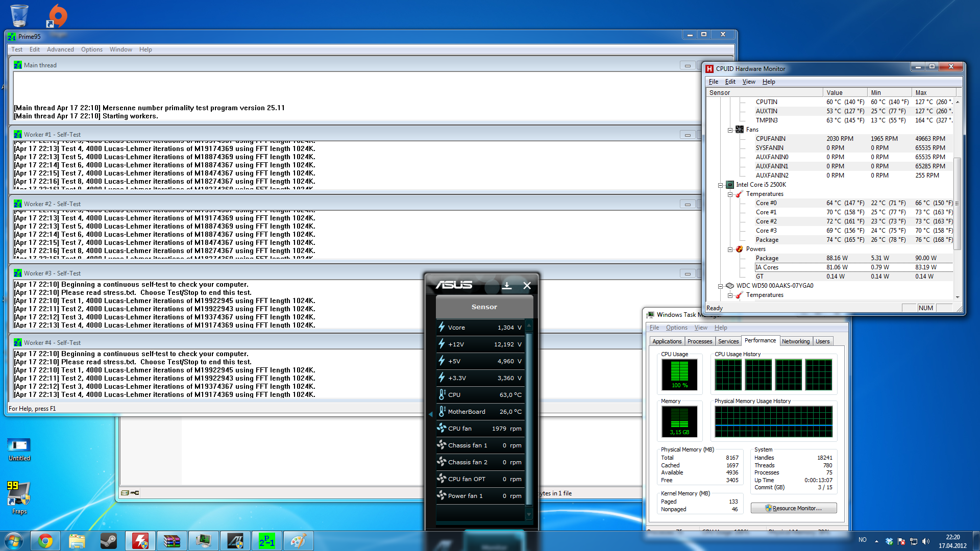The height and width of the screenshot is (551, 980).
Task: Click the Value column header in HWMonitor
Action: (x=845, y=93)
